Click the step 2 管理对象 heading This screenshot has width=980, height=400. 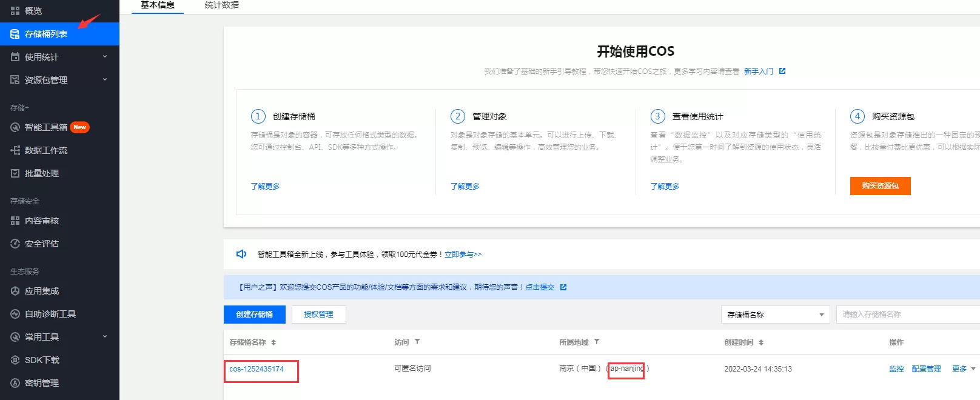[x=489, y=116]
